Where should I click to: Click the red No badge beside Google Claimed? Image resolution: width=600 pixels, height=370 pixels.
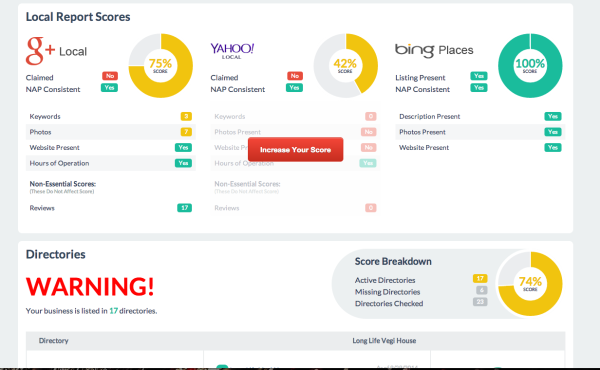(110, 76)
